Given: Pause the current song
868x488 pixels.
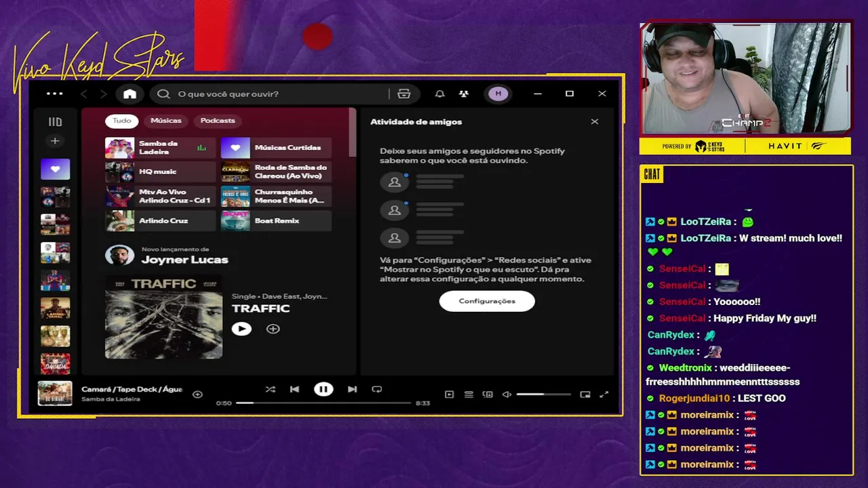Looking at the screenshot, I should pos(323,389).
